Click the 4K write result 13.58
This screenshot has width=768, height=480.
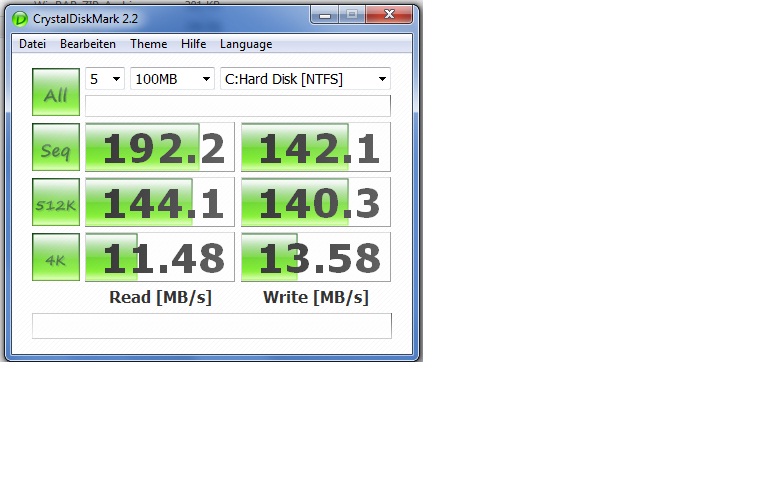tap(316, 257)
